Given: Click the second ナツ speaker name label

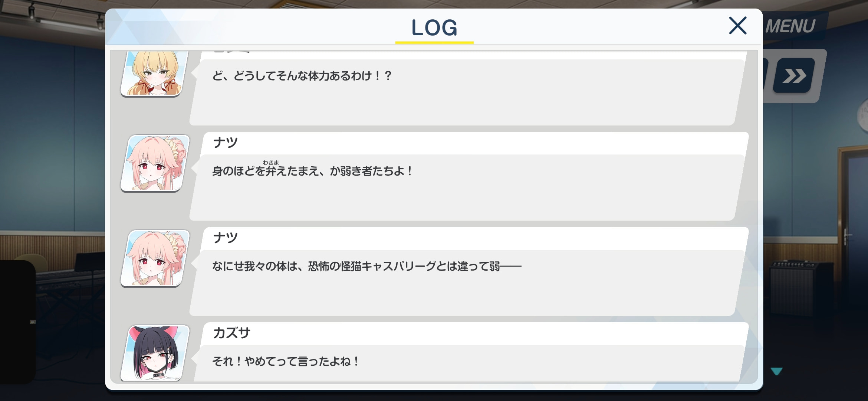Looking at the screenshot, I should click(225, 238).
